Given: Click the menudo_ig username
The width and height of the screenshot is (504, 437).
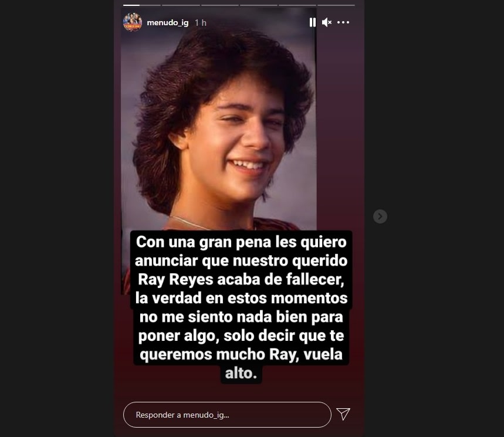Looking at the screenshot, I should 167,23.
